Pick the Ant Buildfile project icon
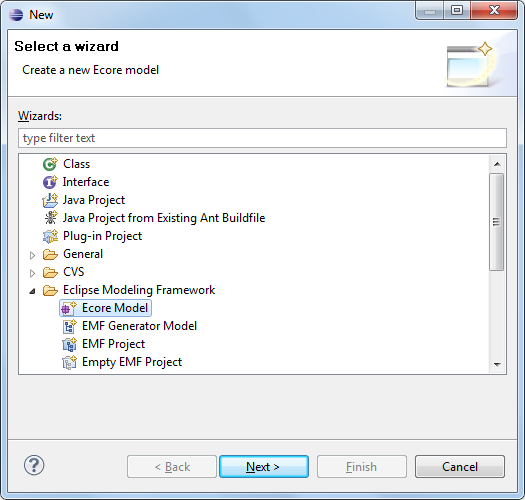Image resolution: width=525 pixels, height=500 pixels. [51, 218]
